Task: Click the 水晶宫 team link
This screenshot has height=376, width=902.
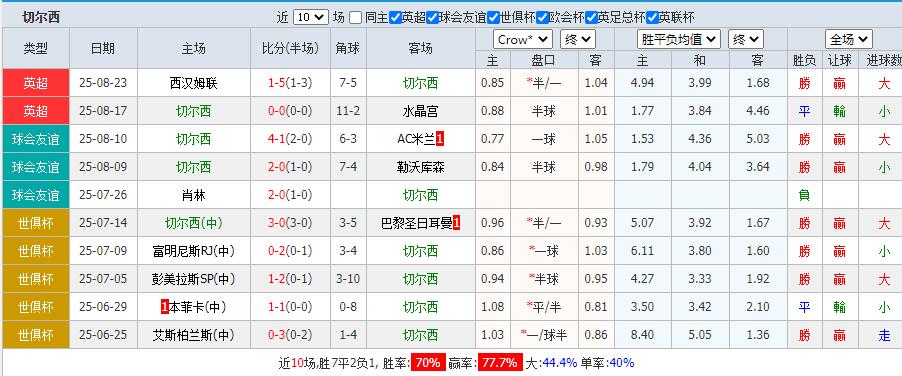Action: pos(421,112)
